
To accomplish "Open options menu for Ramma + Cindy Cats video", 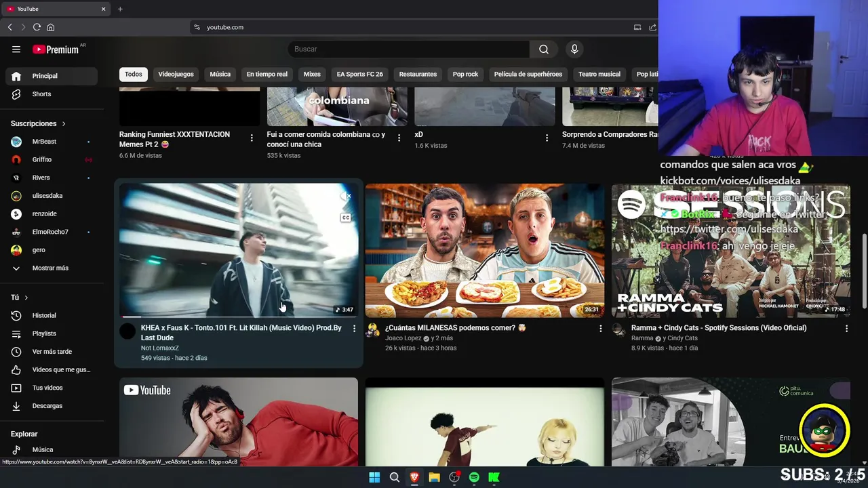I will [x=846, y=328].
